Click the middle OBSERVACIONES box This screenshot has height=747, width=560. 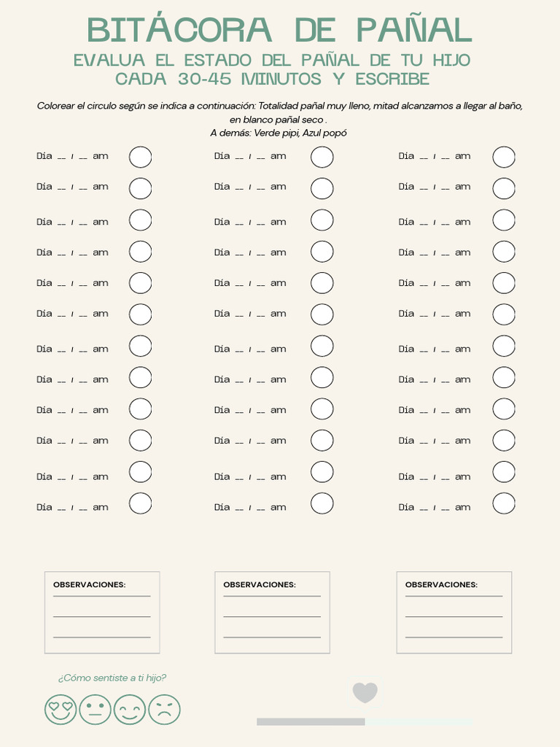[x=273, y=613]
